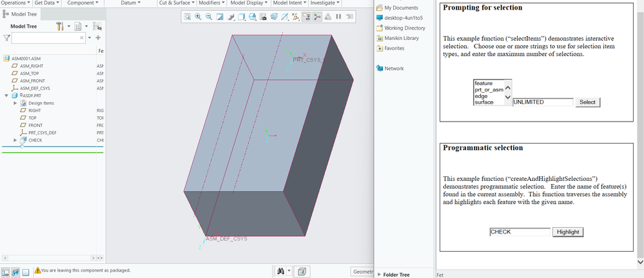644x278 pixels.
Task: Click the Refit zoom icon
Action: click(188, 17)
